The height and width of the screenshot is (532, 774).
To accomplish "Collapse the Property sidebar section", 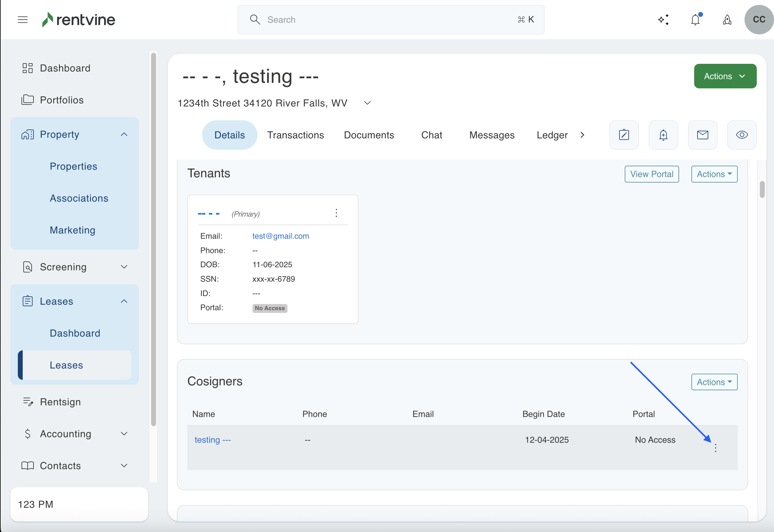I will coord(124,135).
